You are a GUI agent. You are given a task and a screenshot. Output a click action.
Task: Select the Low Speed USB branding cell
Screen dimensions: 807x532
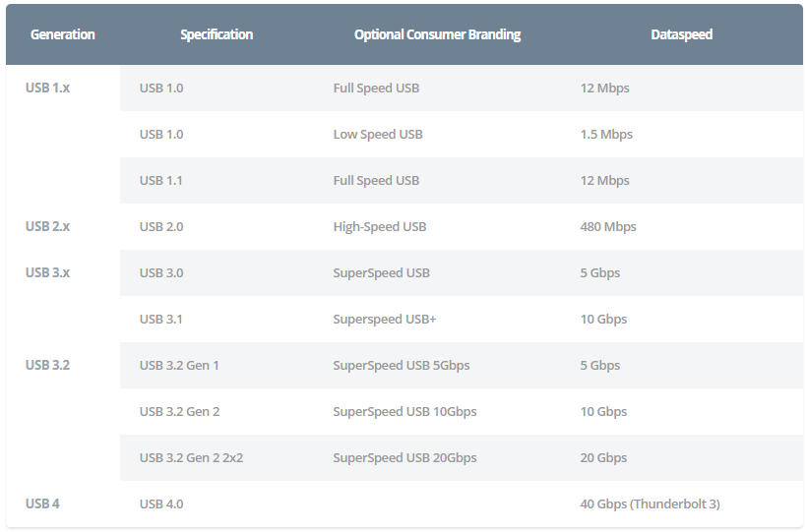coord(378,135)
